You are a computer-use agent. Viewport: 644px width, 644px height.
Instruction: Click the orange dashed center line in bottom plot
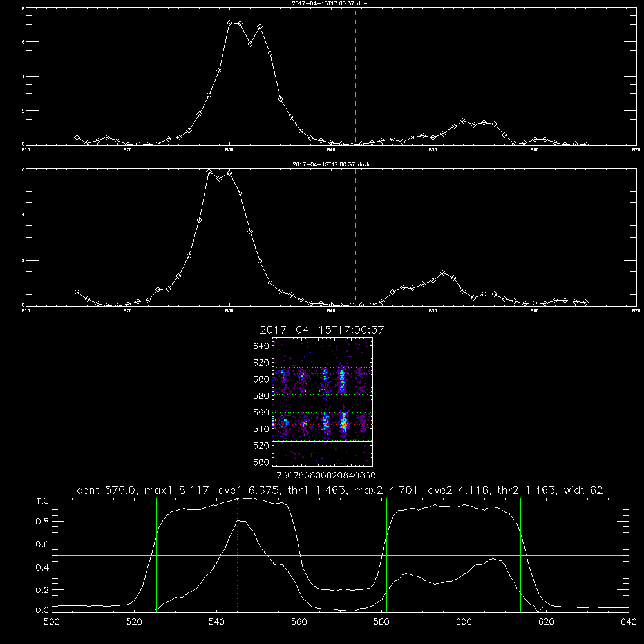(365, 555)
